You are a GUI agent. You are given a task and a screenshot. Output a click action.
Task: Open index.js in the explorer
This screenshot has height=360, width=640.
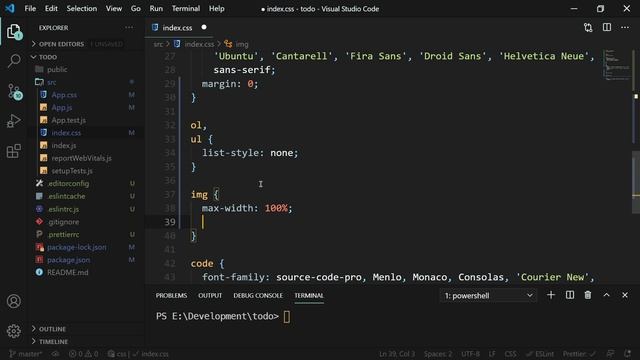[x=64, y=145]
